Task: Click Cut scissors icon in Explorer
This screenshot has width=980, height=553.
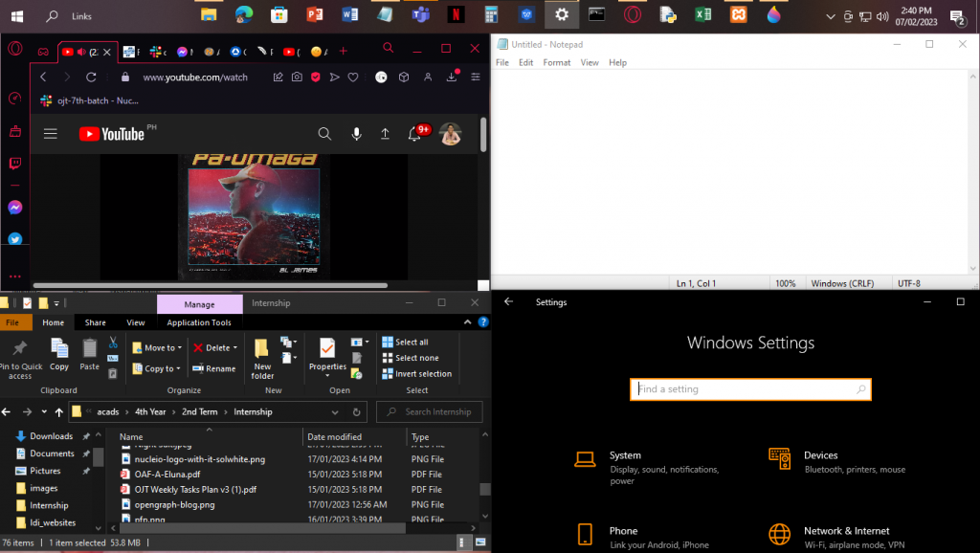Action: (113, 343)
